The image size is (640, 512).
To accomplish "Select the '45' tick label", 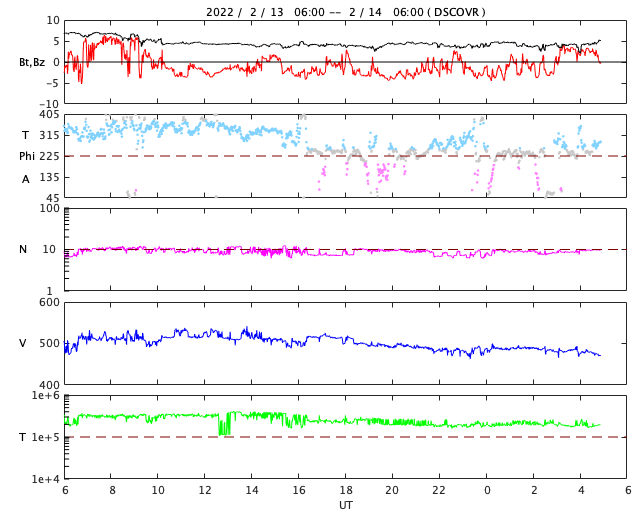I will click(x=53, y=198).
